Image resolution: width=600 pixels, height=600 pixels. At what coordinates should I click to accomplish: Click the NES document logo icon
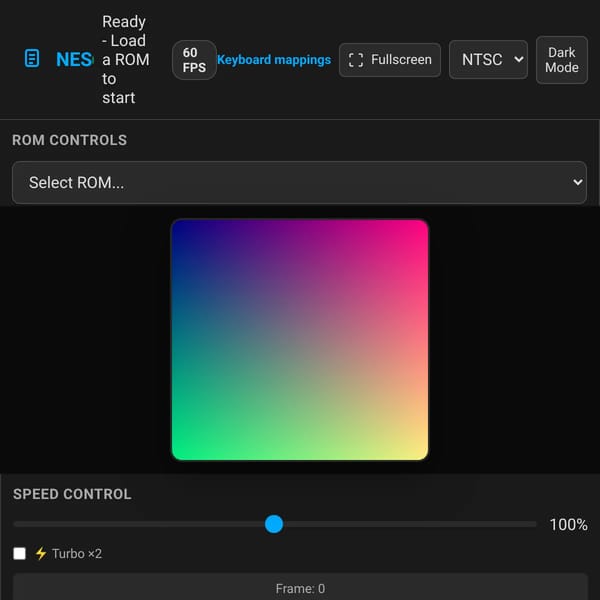32,59
